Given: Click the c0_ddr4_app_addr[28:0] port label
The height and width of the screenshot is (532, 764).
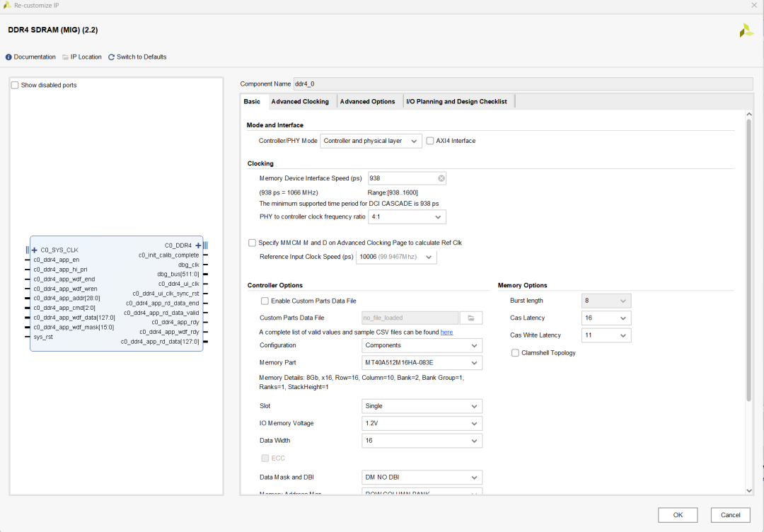Looking at the screenshot, I should [x=66, y=298].
